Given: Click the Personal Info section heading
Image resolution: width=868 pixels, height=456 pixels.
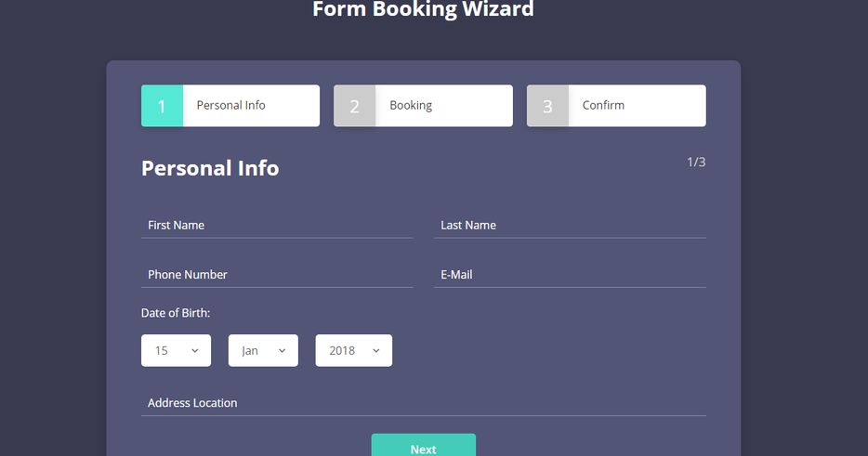Looking at the screenshot, I should click(x=210, y=168).
